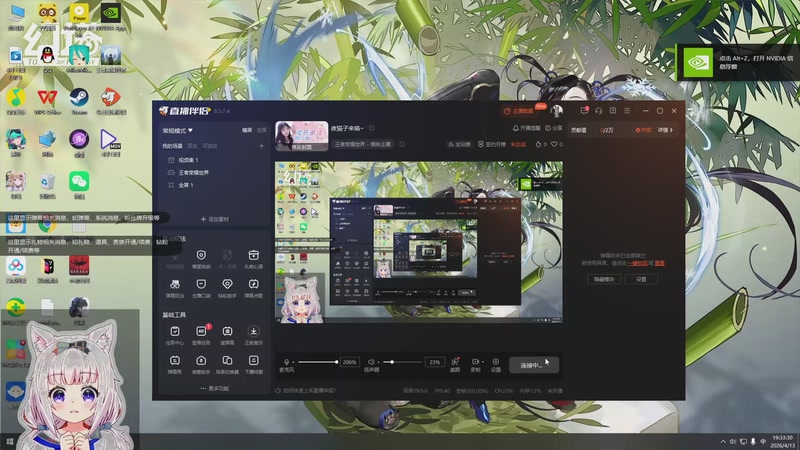Open the messages icon with red dot
800x450 pixels.
click(584, 111)
